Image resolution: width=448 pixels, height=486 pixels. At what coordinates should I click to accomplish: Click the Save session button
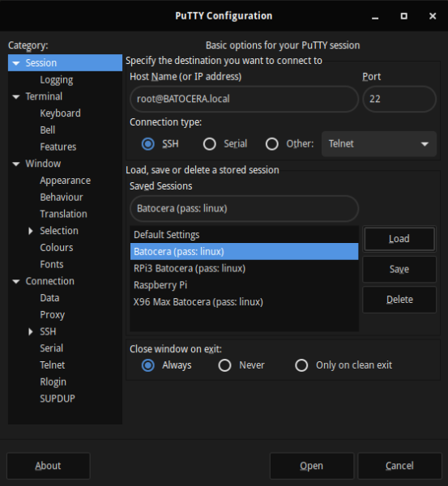pyautogui.click(x=399, y=270)
